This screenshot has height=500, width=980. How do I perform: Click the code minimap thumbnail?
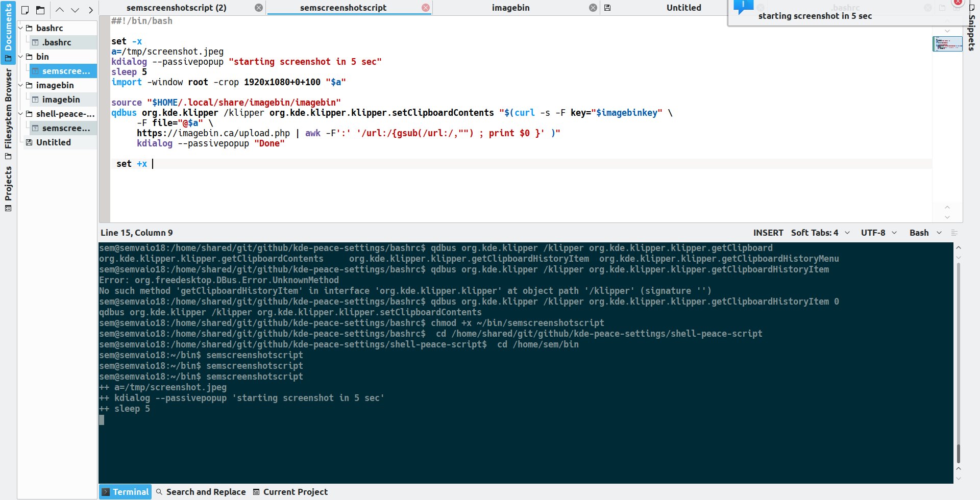point(947,44)
